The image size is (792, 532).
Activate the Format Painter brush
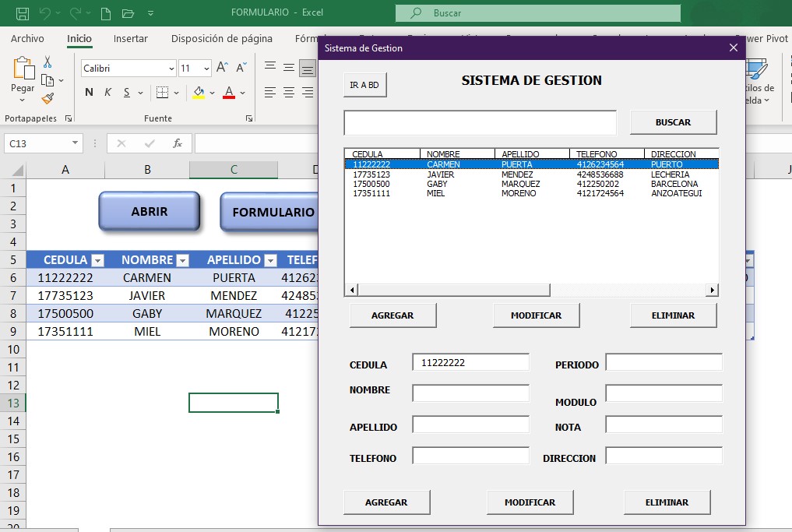48,98
